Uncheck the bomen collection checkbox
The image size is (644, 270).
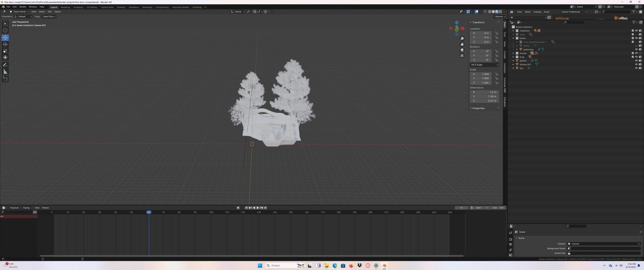coord(633,53)
